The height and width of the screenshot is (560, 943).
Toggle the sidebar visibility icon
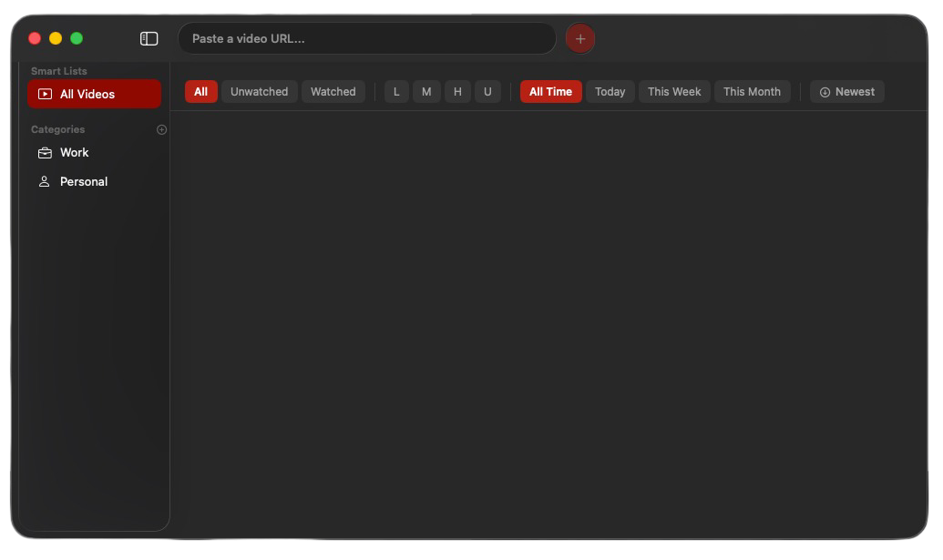click(x=149, y=38)
